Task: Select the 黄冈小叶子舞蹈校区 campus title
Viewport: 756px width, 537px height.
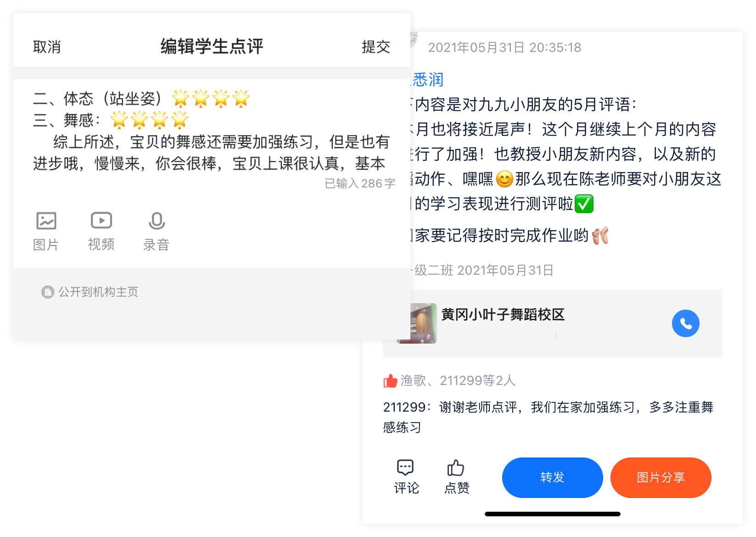Action: click(x=503, y=315)
